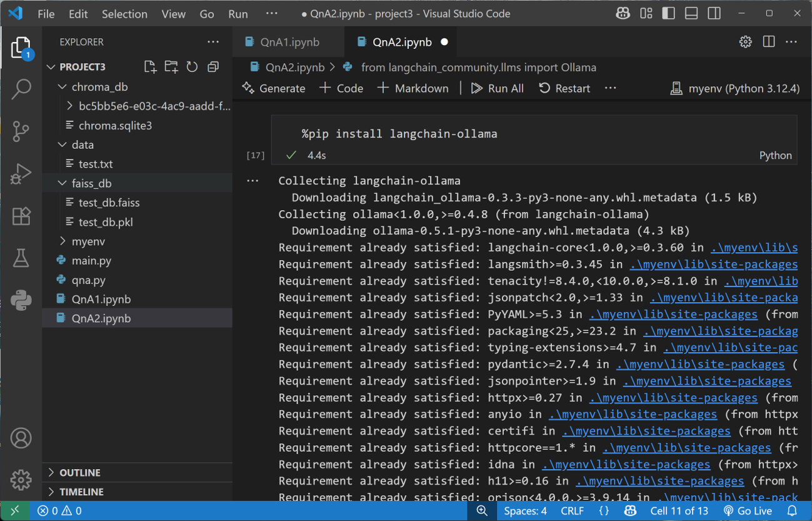Toggle the bottom panel
The height and width of the screenshot is (521, 812).
(691, 13)
